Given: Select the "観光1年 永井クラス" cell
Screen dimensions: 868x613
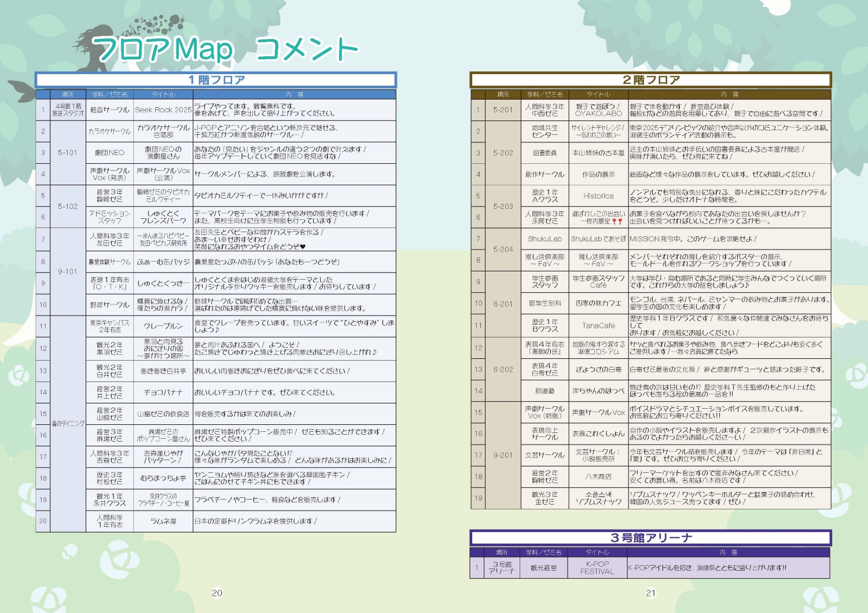Looking at the screenshot, I should (110, 500).
